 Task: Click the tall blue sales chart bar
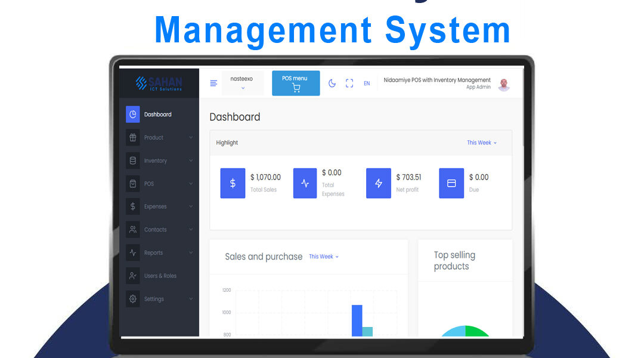pyautogui.click(x=357, y=320)
